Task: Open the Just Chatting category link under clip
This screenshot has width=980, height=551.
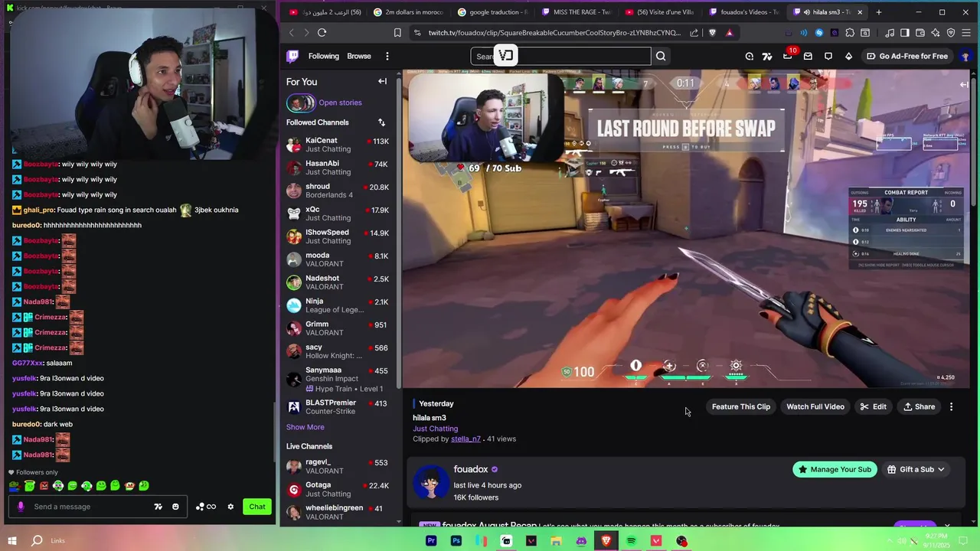Action: click(x=435, y=429)
